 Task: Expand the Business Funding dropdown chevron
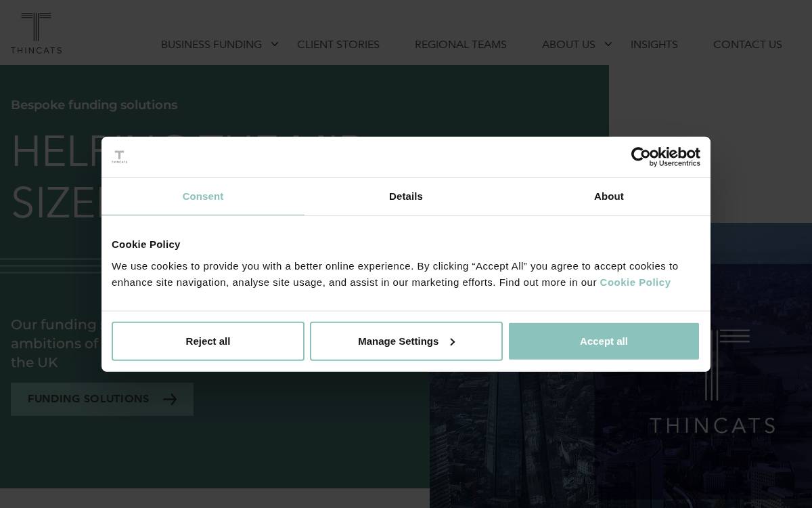[275, 44]
